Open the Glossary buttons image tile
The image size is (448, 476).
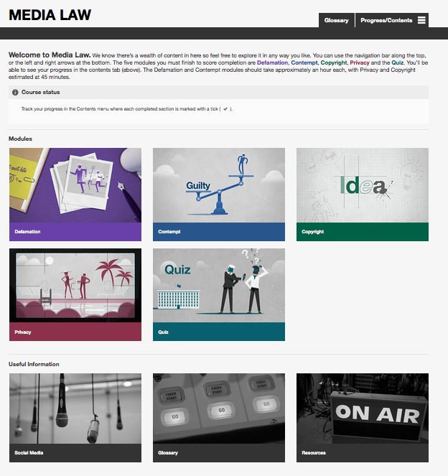pos(218,408)
